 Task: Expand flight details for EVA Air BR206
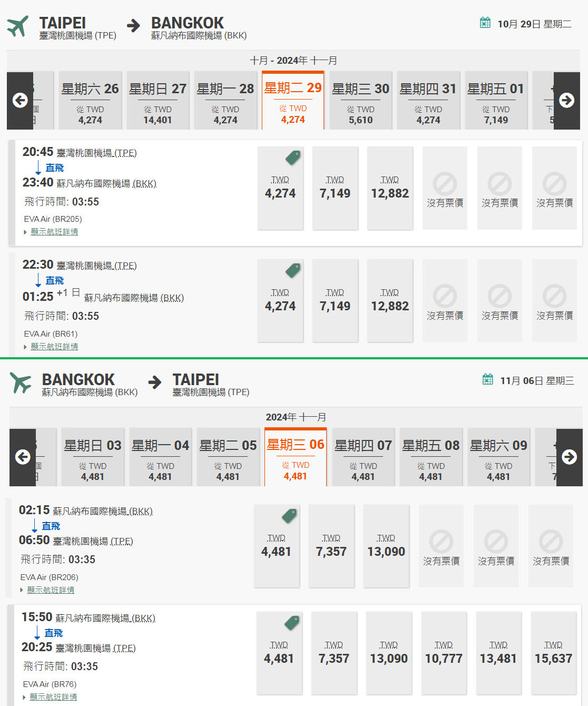coord(51,590)
